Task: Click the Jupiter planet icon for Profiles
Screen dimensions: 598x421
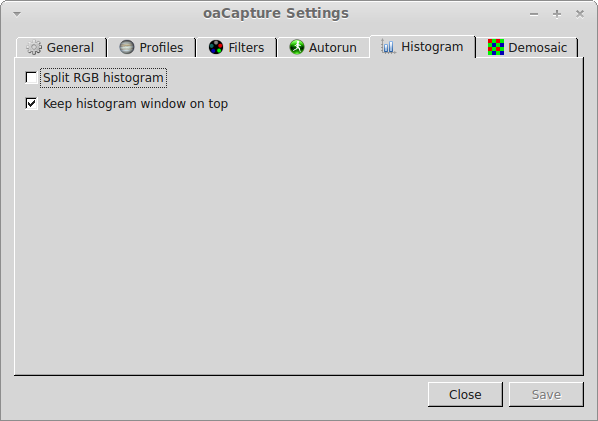Action: 127,47
